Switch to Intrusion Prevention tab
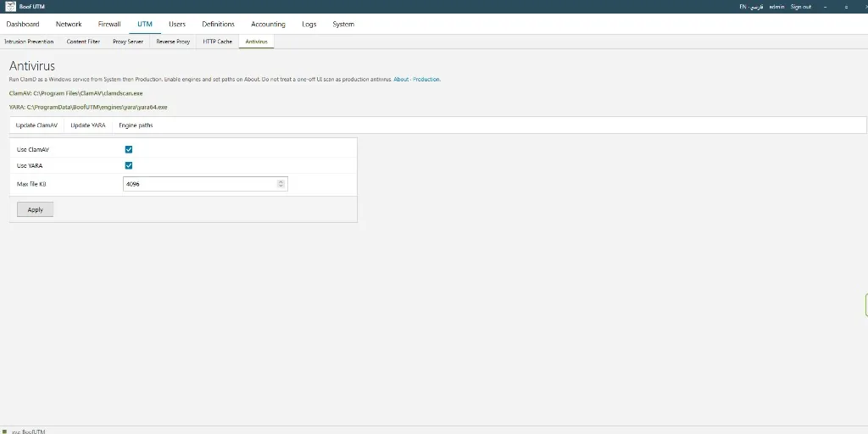Viewport: 868px width, 434px height. pyautogui.click(x=29, y=42)
